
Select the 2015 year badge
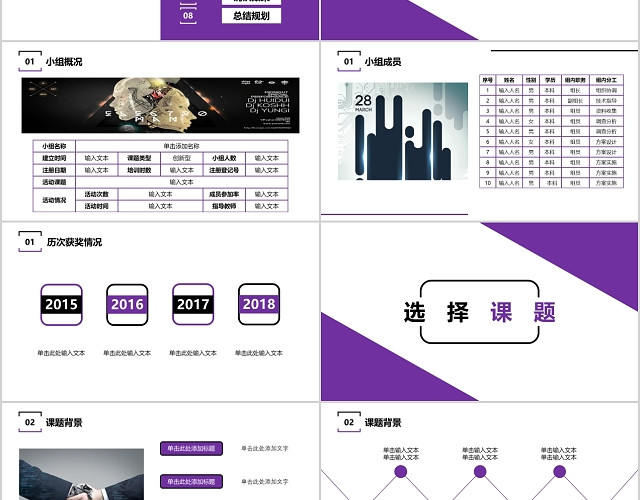[62, 304]
